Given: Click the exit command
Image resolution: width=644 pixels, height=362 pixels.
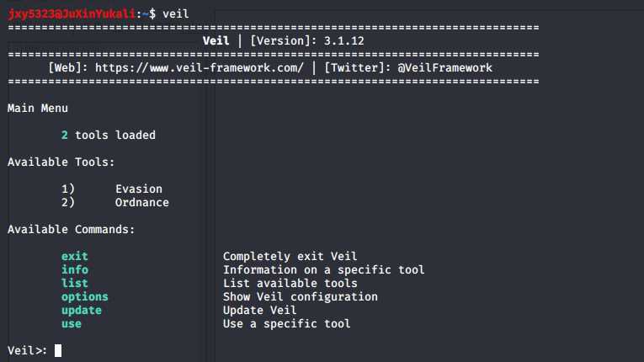Looking at the screenshot, I should [75, 257].
